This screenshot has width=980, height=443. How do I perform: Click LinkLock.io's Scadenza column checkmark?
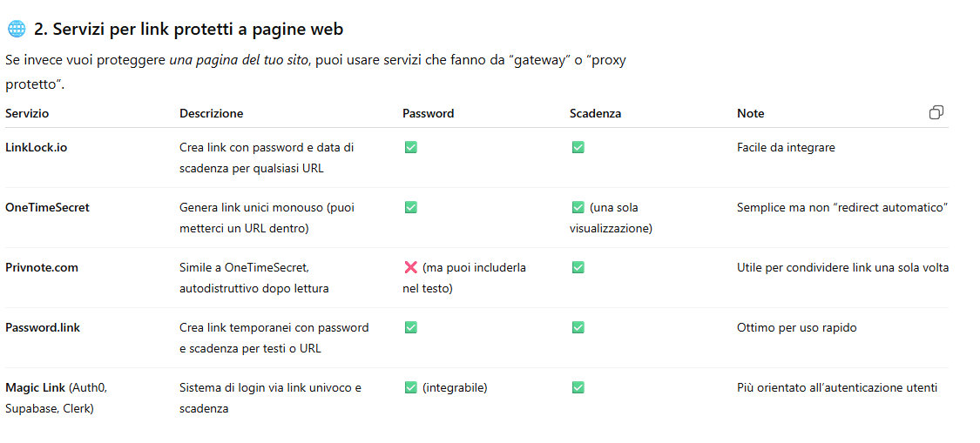click(x=578, y=147)
